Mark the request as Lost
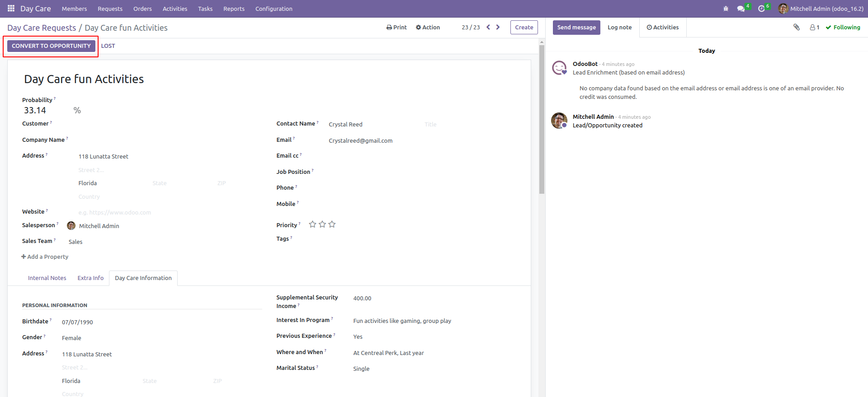 (108, 46)
